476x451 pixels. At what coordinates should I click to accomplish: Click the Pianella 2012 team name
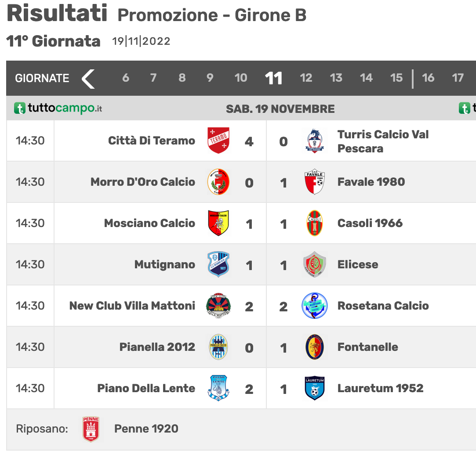coord(157,346)
